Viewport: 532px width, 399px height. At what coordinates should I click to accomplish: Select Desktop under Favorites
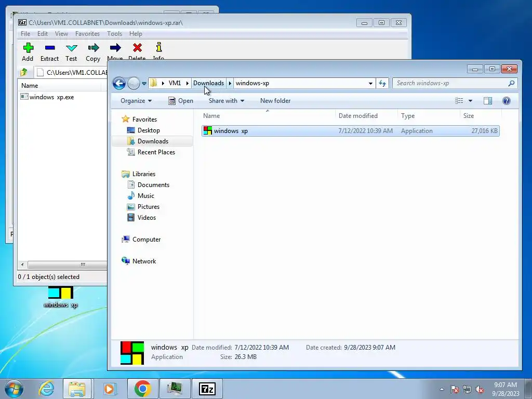(143, 130)
